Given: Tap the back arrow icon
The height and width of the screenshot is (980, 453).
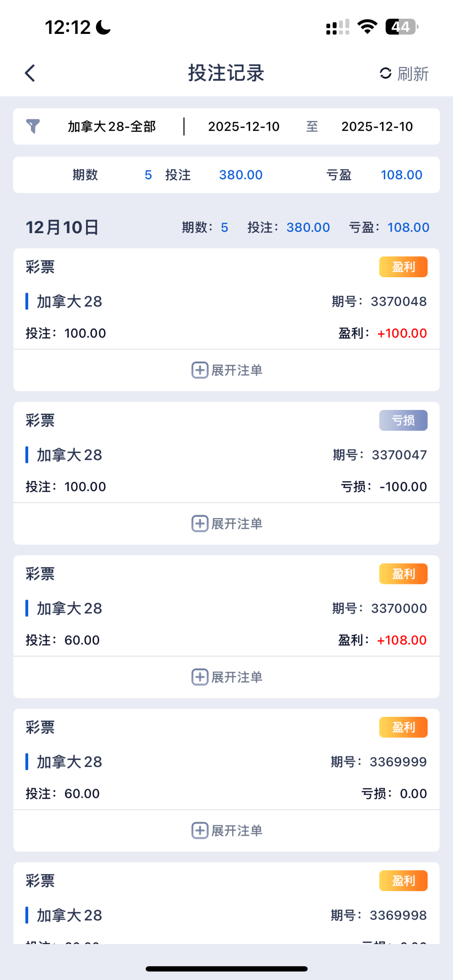Looking at the screenshot, I should coord(30,73).
